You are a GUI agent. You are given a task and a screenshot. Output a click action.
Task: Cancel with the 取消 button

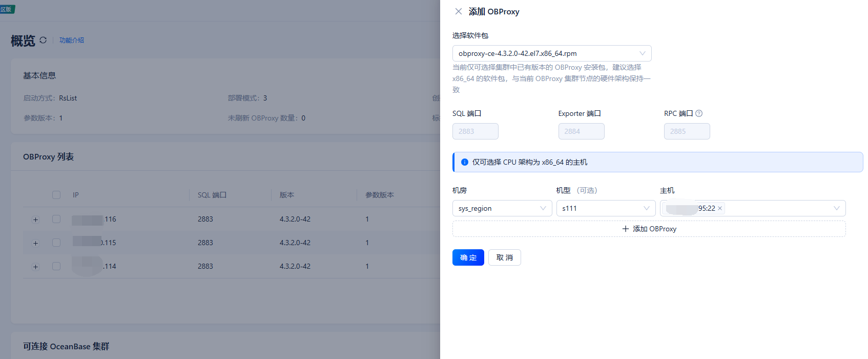point(505,257)
